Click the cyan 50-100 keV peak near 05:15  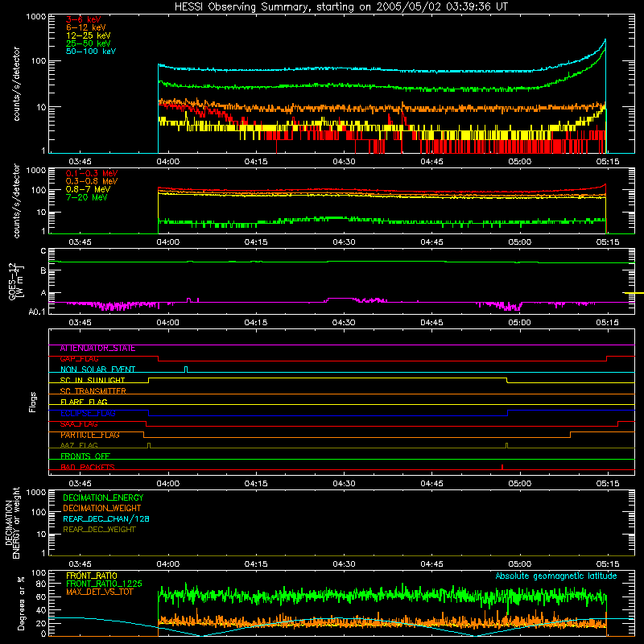[605, 40]
